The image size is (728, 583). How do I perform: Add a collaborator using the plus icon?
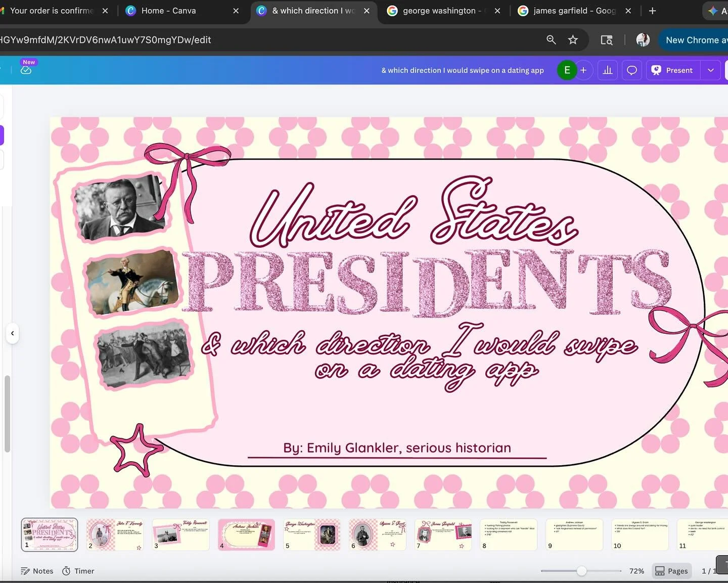(x=583, y=70)
